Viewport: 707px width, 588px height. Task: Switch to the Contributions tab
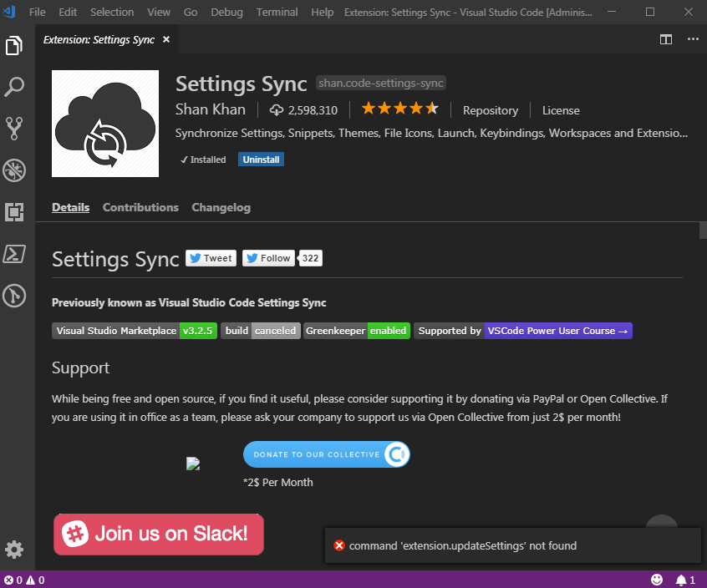pyautogui.click(x=140, y=207)
